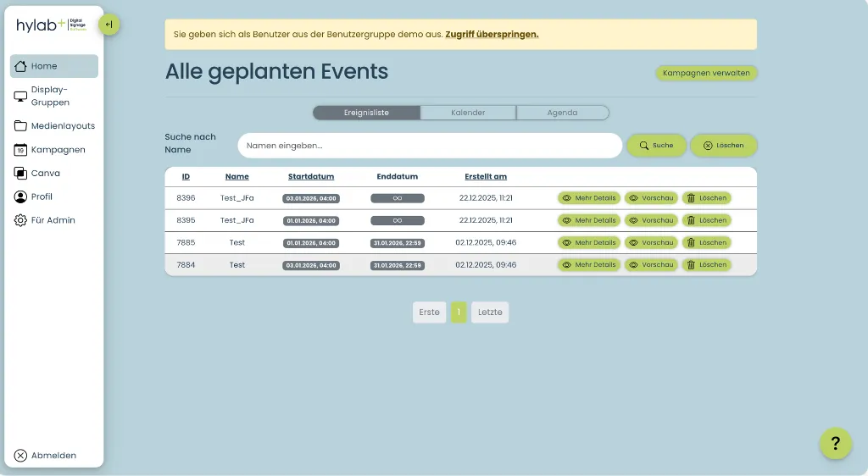Viewport: 868px width, 476px height.
Task: Delete event 7884 with Löschen
Action: coord(707,265)
